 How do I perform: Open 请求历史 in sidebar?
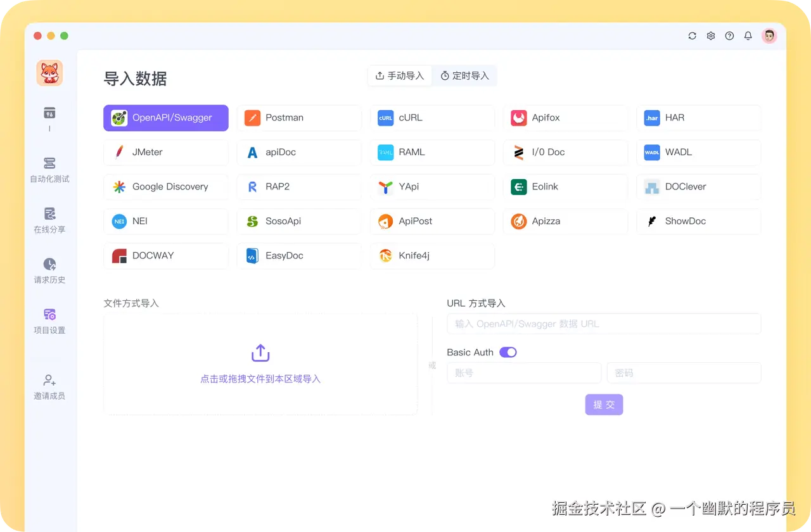pos(49,271)
